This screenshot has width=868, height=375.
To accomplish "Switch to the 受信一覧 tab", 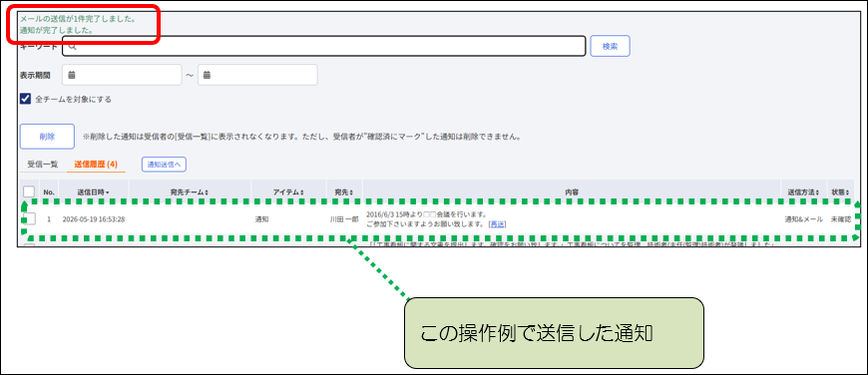I will tap(43, 165).
